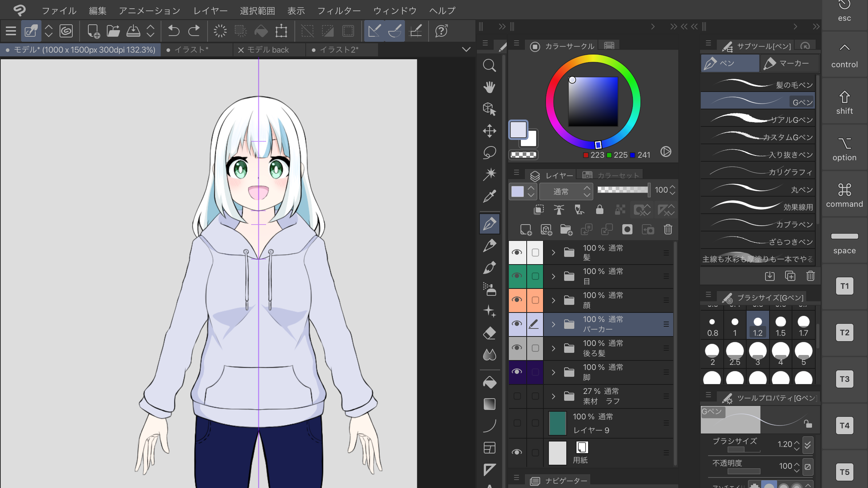
Task: Select the Auto select magic wand tool
Action: [489, 174]
